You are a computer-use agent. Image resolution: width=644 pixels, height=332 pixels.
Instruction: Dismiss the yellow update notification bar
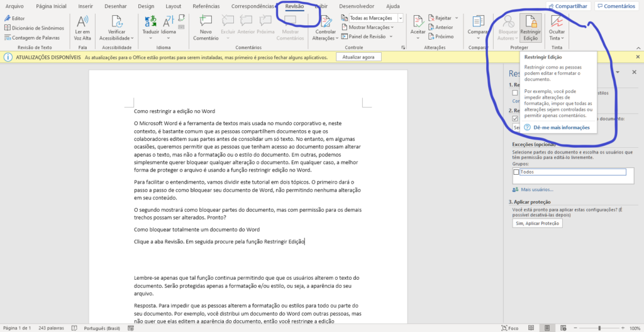(x=638, y=57)
